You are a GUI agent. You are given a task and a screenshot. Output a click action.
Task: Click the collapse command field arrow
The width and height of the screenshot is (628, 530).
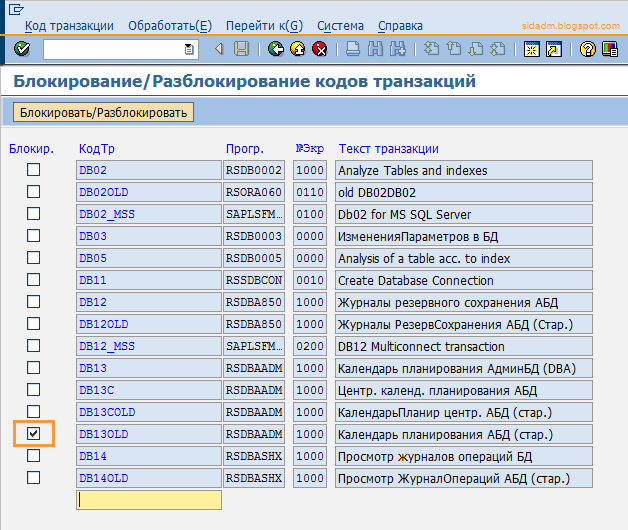219,49
